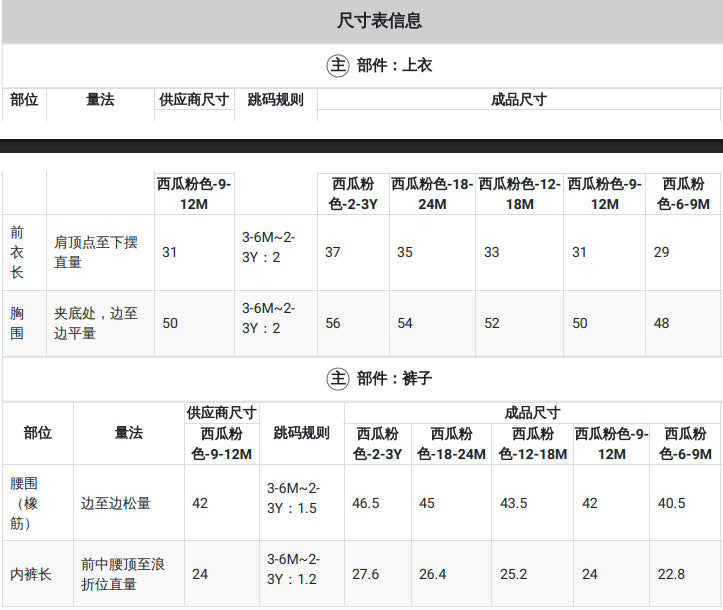Click 部件:上衣 section label

pos(394,65)
